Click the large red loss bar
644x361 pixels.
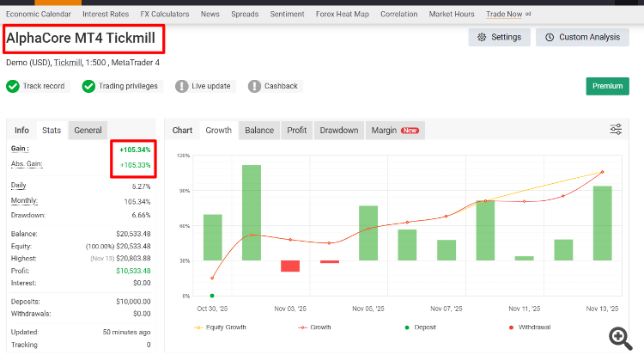(x=290, y=266)
